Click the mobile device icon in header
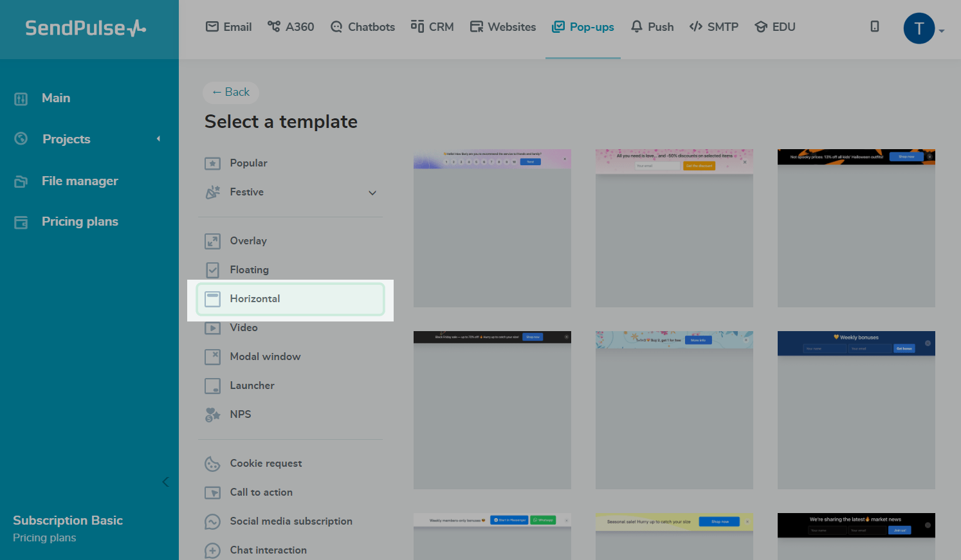This screenshot has width=961, height=560. tap(874, 26)
